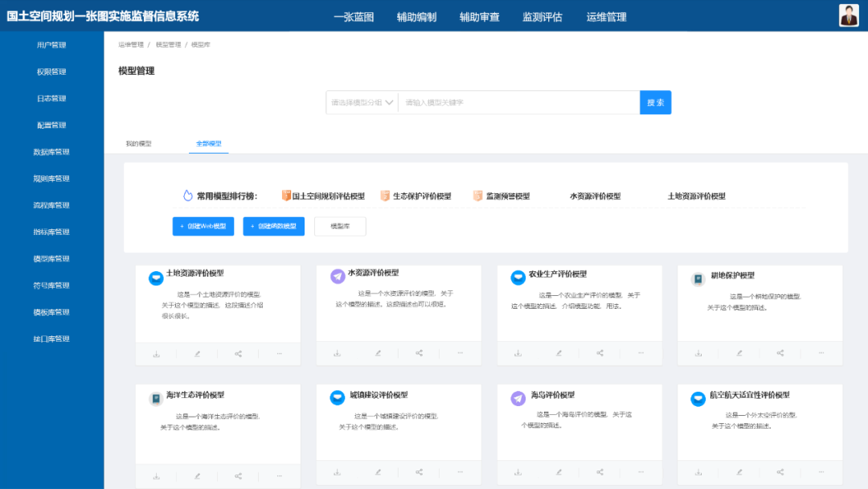Open more options on 农业生产评价模型 card
This screenshot has height=489, width=868.
coord(641,353)
